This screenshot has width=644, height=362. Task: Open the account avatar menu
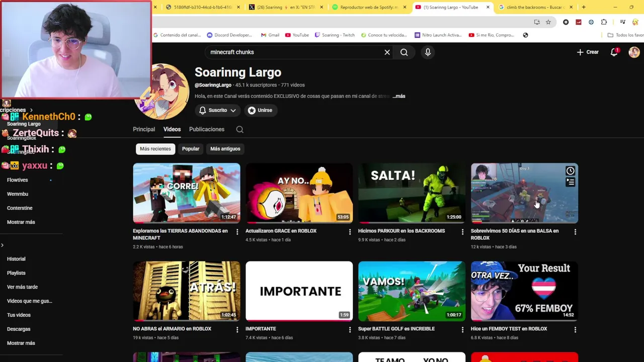(634, 52)
